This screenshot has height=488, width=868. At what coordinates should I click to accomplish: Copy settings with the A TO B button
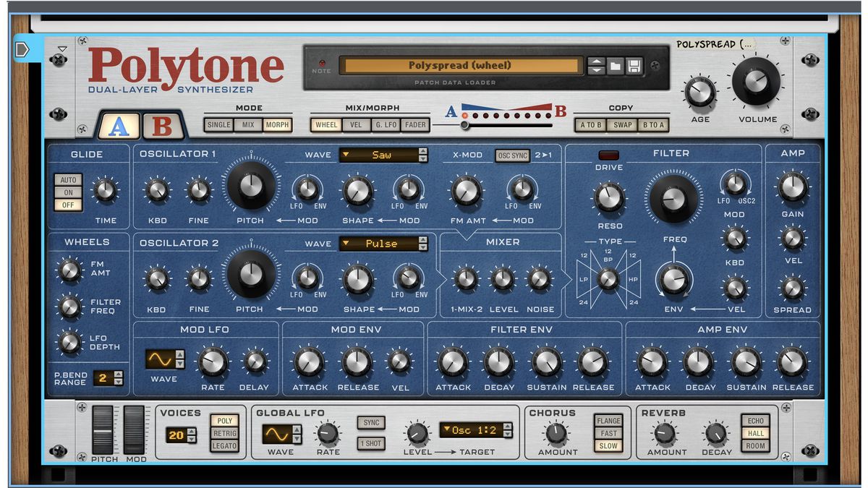coord(593,124)
